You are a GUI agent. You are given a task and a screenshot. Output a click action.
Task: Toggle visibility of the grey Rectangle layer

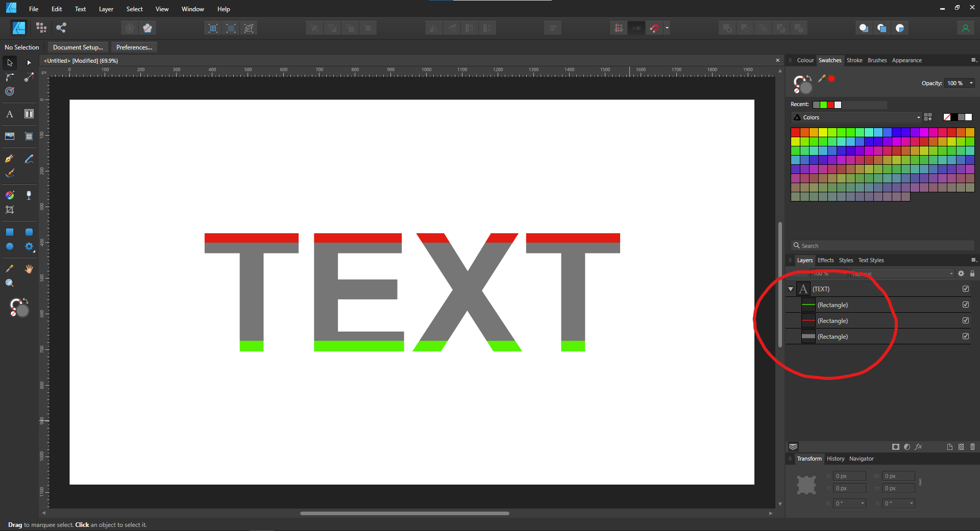(x=966, y=336)
